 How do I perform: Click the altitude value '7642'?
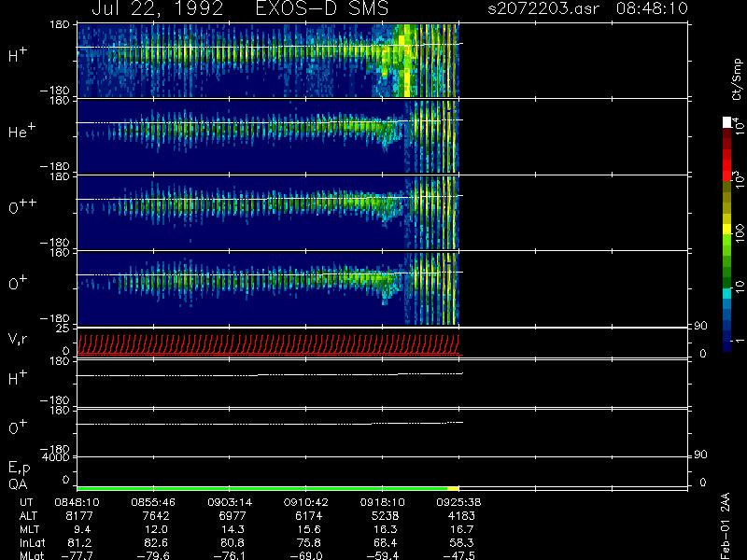click(156, 516)
